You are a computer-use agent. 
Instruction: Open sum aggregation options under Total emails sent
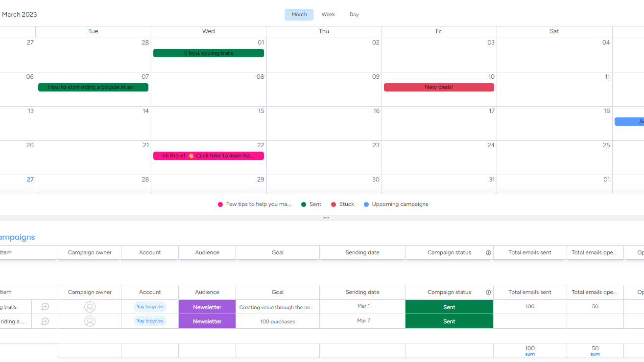530,353
